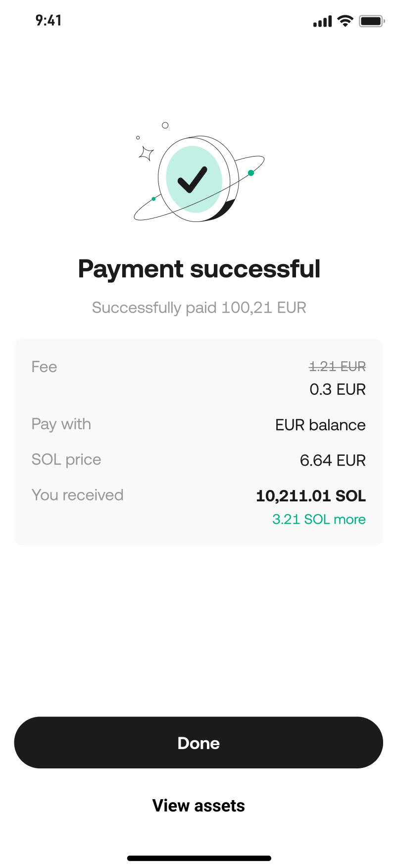
Task: Click the Payment successful heading
Action: (199, 269)
